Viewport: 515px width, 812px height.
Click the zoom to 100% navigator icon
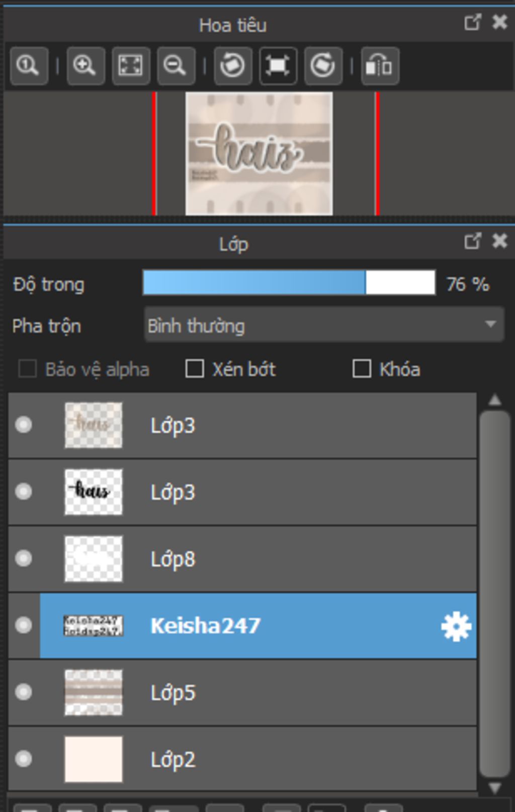29,66
